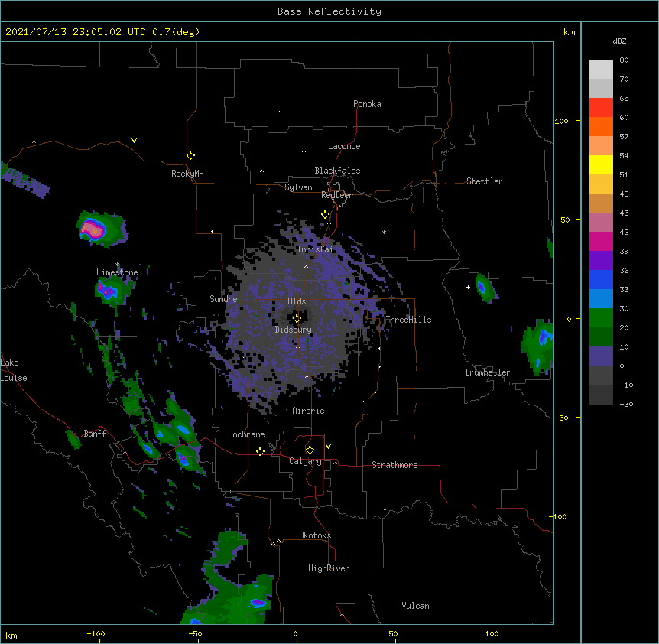Select the 80 value on dBZ scale
Viewport: 659px width, 644px height.
(624, 60)
